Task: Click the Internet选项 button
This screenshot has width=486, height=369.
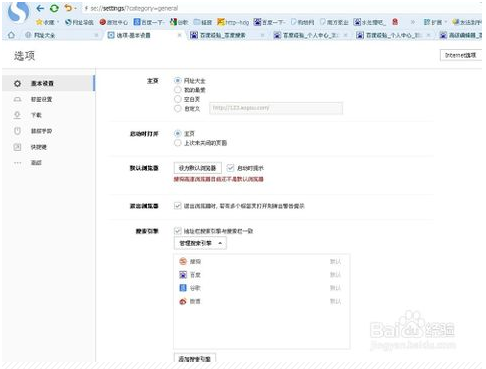Action: [461, 55]
